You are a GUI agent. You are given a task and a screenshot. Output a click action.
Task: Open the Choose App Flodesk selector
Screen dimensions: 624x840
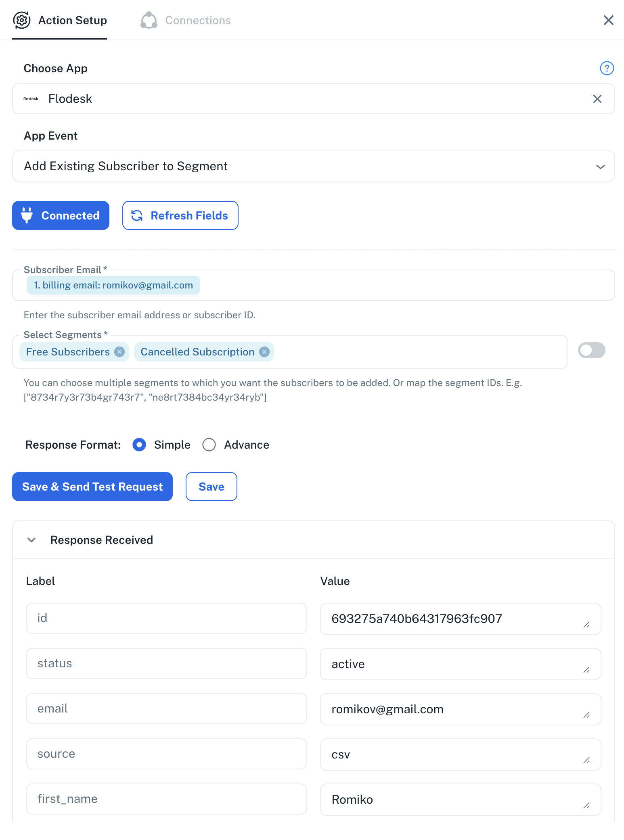(x=307, y=99)
